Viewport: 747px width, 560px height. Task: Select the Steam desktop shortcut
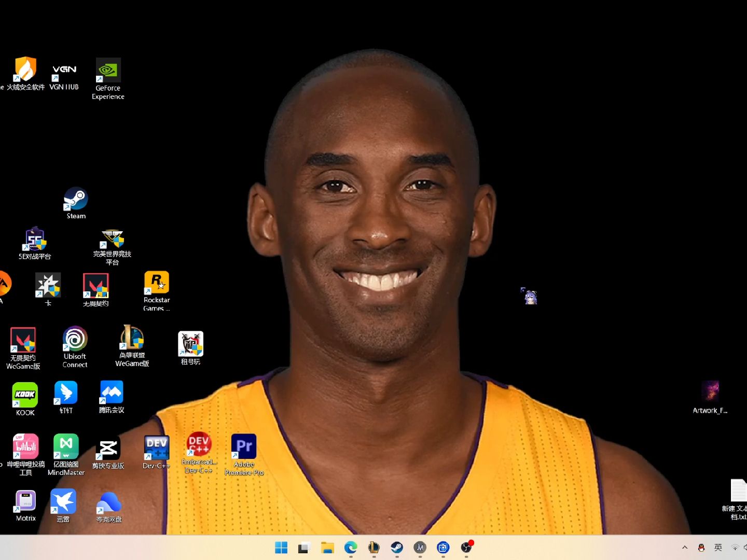coord(76,203)
